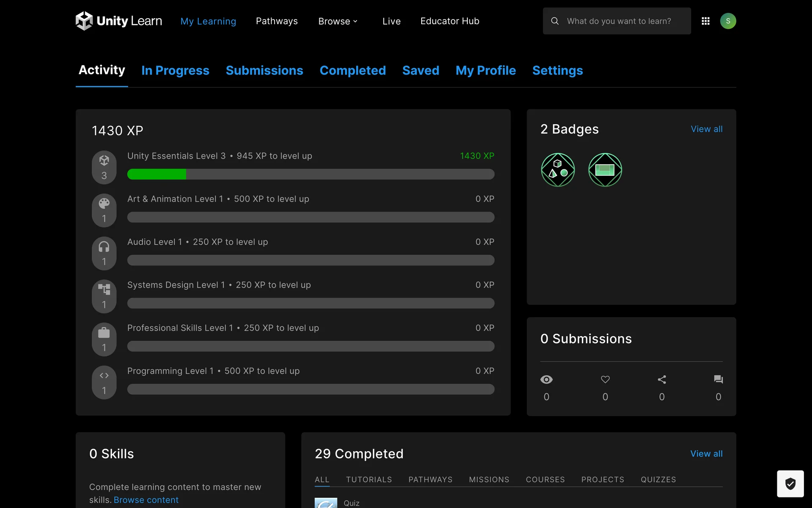
Task: Open the Settings tab
Action: [557, 70]
